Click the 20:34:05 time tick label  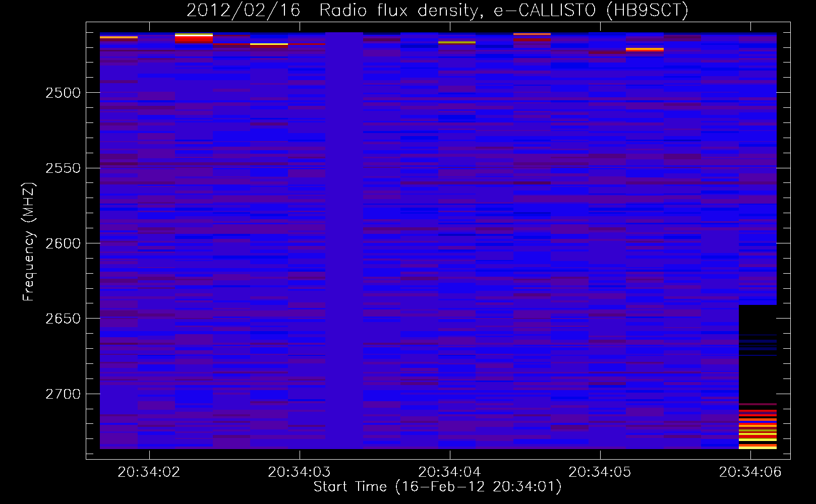(x=600, y=472)
